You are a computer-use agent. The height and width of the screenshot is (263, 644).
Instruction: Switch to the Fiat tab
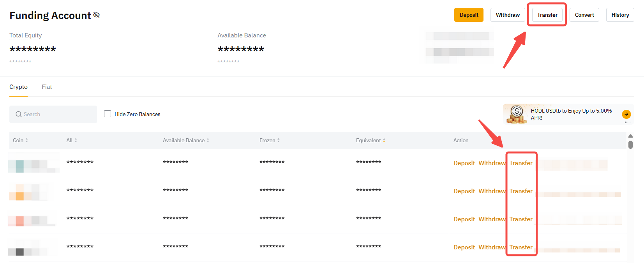click(x=47, y=87)
